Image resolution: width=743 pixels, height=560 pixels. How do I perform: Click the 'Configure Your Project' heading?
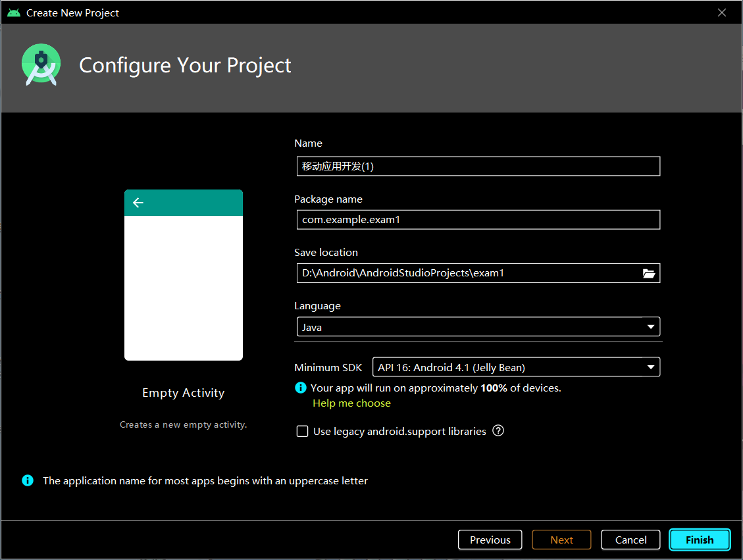point(185,65)
